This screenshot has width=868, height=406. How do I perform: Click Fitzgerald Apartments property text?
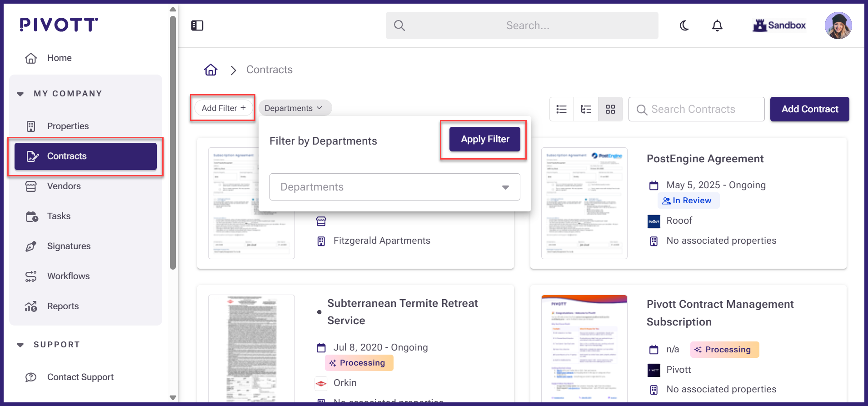pyautogui.click(x=382, y=241)
